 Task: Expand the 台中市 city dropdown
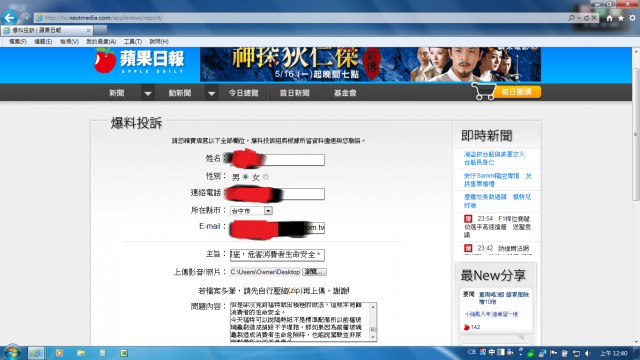(268, 211)
